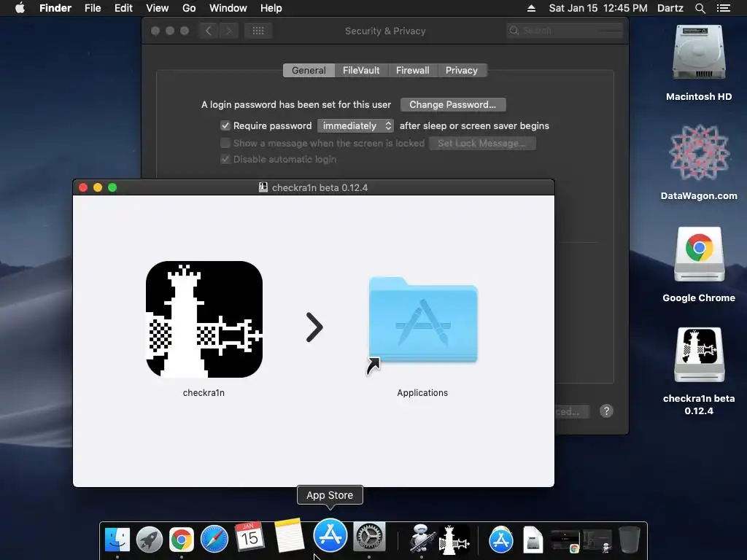Open System Preferences gear in Dock

(369, 537)
